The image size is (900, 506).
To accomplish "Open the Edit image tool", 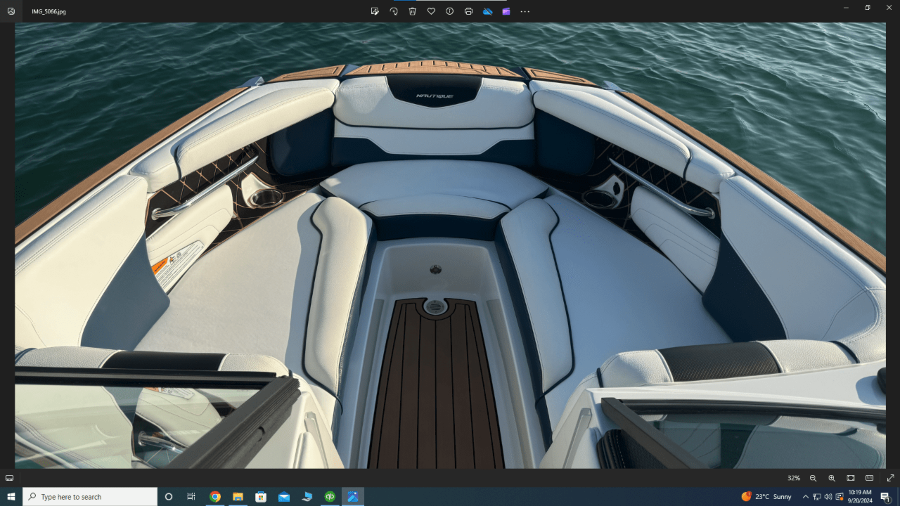I will 375,11.
